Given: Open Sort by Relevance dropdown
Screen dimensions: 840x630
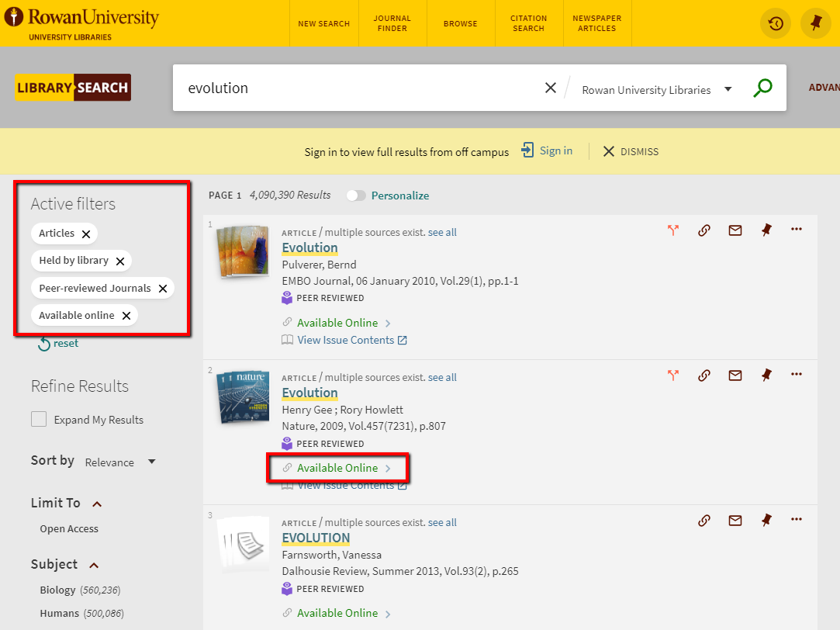Looking at the screenshot, I should [x=120, y=462].
